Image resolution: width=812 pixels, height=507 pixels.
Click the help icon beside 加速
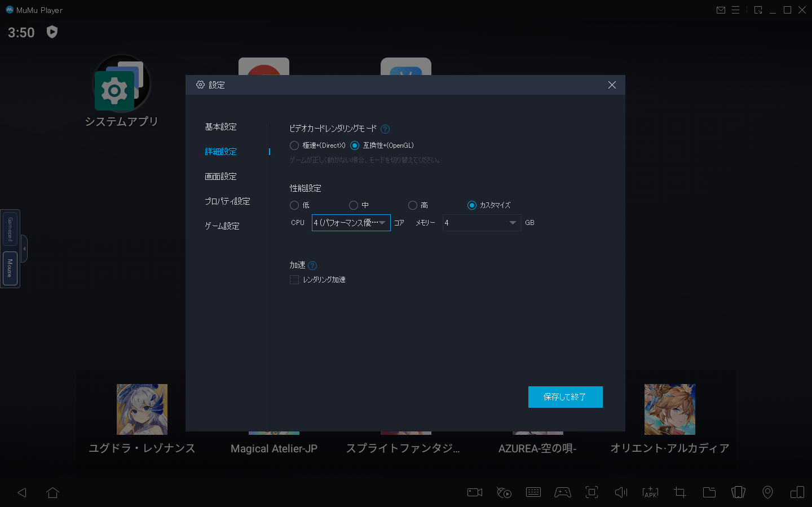pyautogui.click(x=312, y=266)
